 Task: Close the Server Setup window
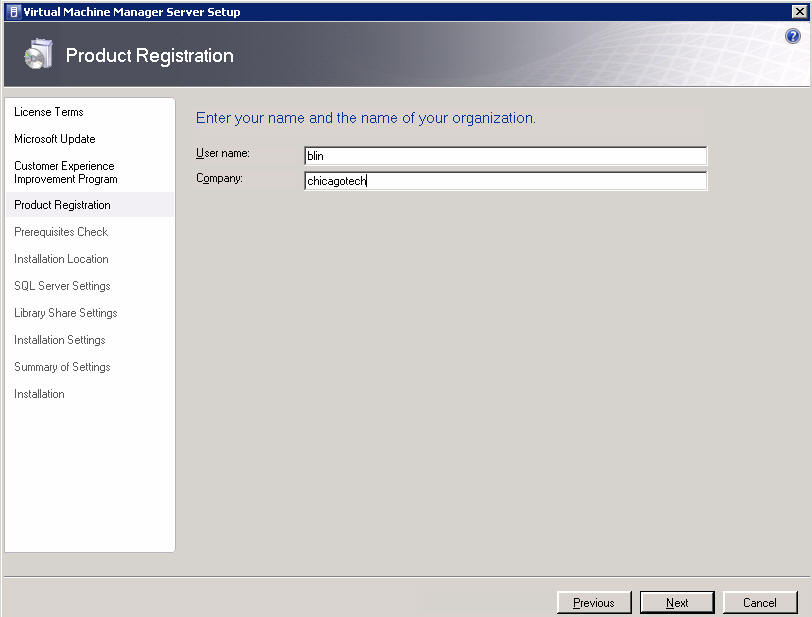coord(800,11)
